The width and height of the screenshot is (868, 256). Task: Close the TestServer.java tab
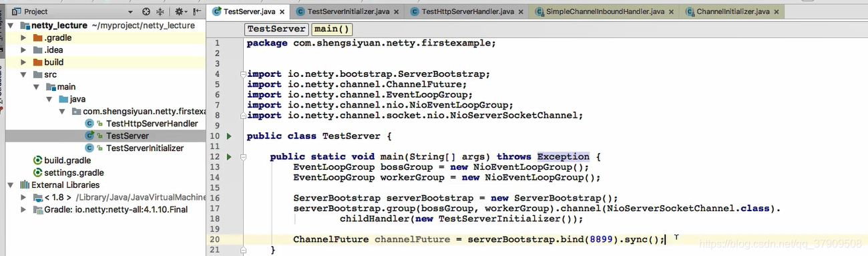282,12
